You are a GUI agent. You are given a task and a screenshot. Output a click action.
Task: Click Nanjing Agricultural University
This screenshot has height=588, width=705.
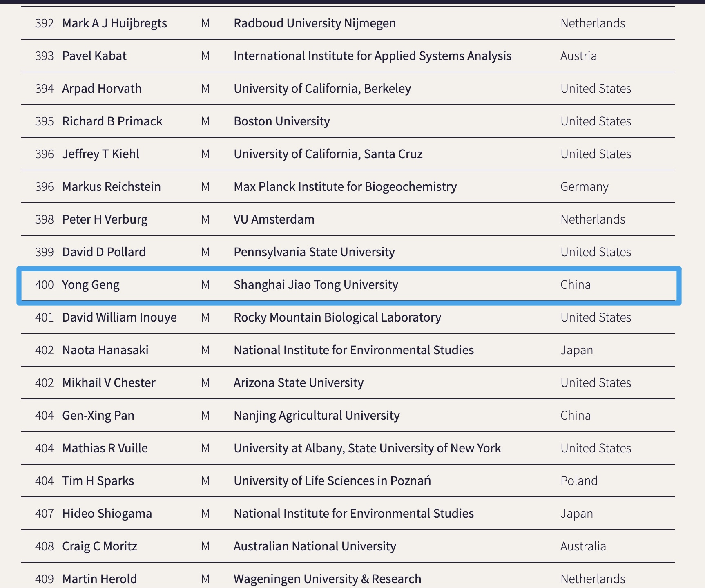click(317, 416)
